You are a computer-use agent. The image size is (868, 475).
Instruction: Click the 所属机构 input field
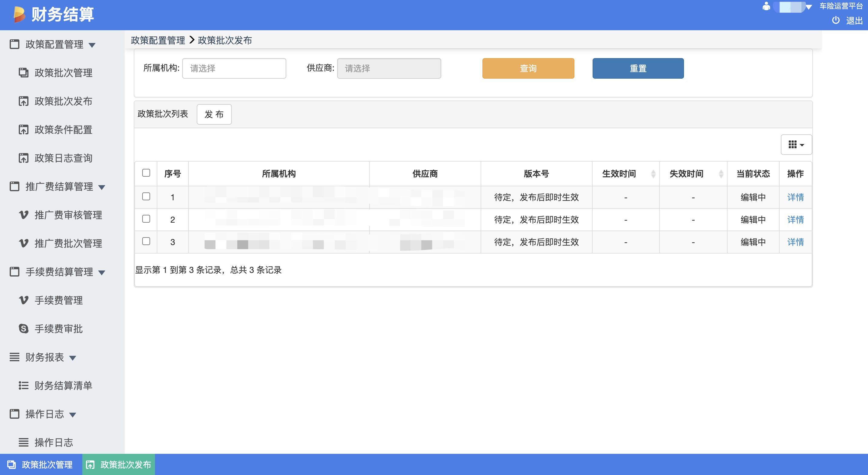coord(234,68)
